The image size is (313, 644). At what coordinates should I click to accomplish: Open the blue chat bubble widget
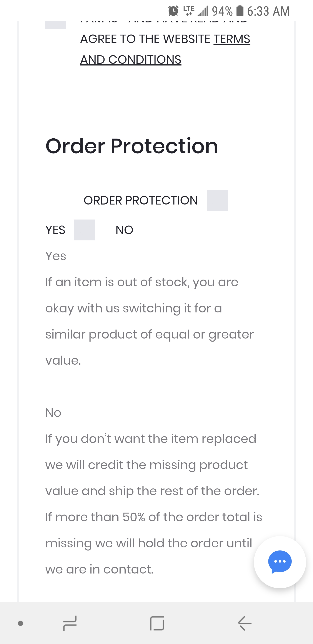[x=280, y=562]
